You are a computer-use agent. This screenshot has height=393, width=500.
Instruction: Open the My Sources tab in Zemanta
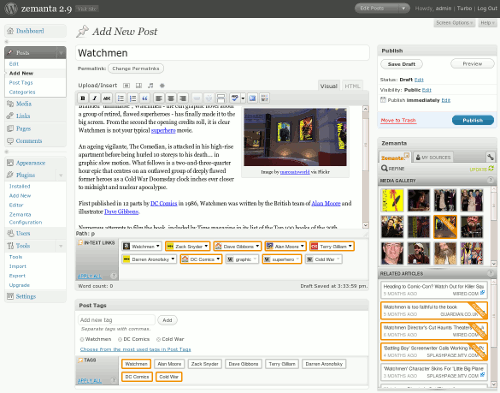point(433,157)
